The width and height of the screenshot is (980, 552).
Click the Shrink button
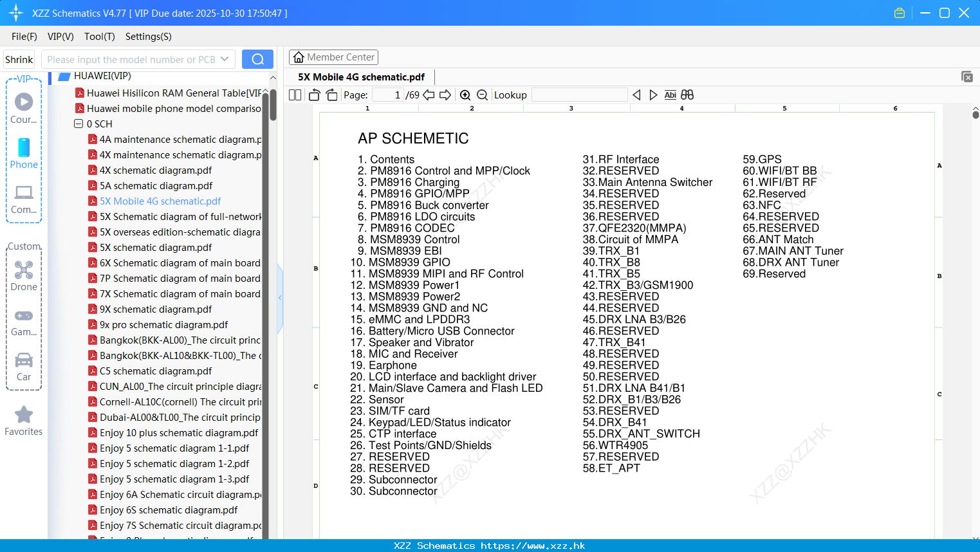19,59
